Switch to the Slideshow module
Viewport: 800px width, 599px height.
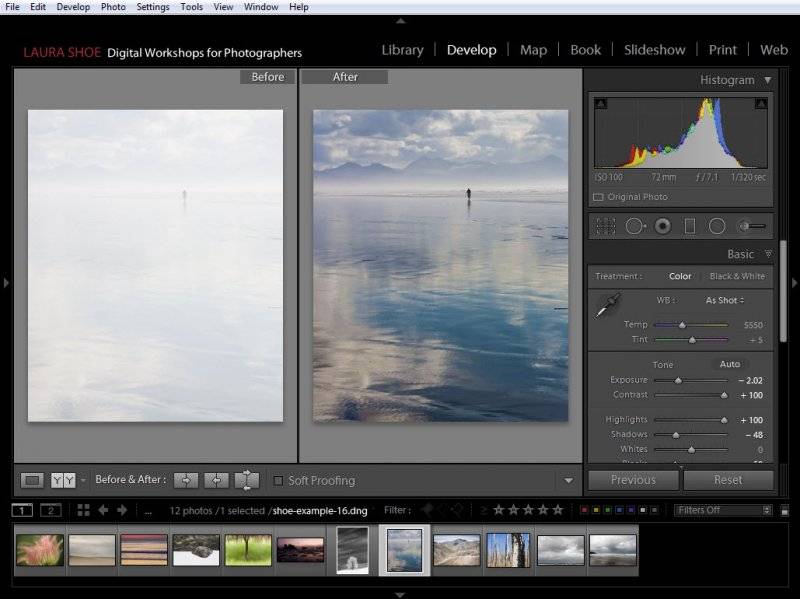point(655,50)
